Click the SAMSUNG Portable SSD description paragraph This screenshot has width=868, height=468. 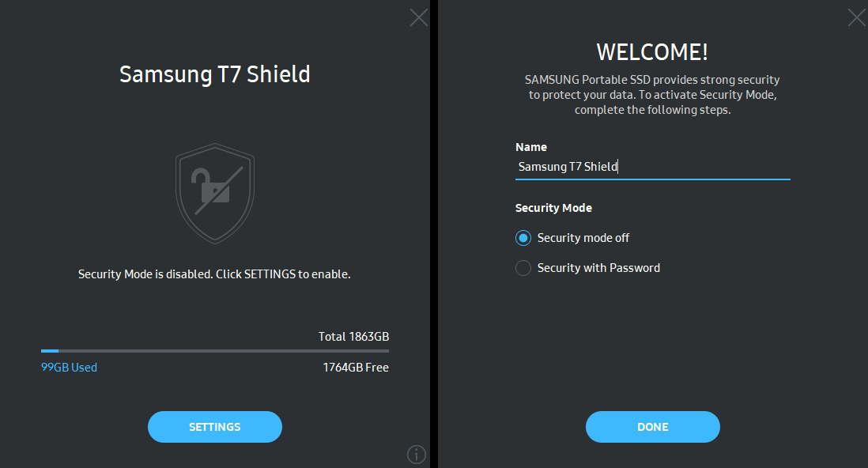click(x=652, y=95)
